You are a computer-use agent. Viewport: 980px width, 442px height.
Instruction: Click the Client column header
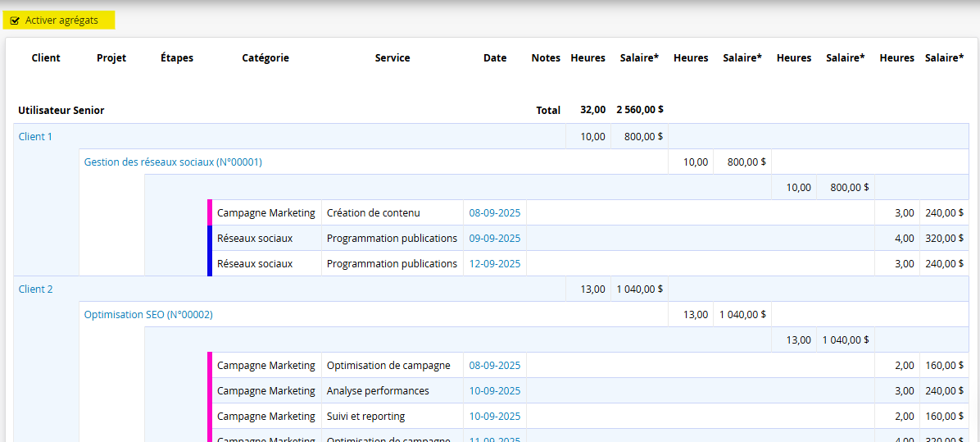pyautogui.click(x=46, y=58)
